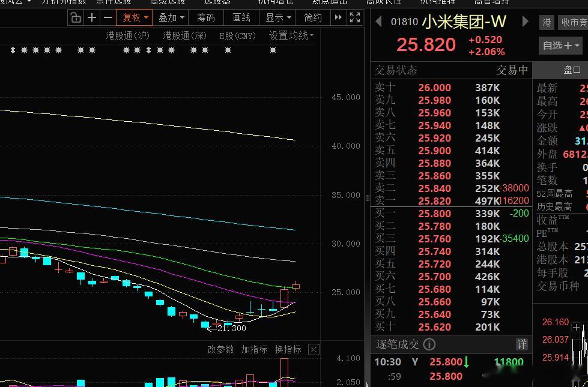
Task: Toggle fullscreen chart icon
Action: point(355,17)
